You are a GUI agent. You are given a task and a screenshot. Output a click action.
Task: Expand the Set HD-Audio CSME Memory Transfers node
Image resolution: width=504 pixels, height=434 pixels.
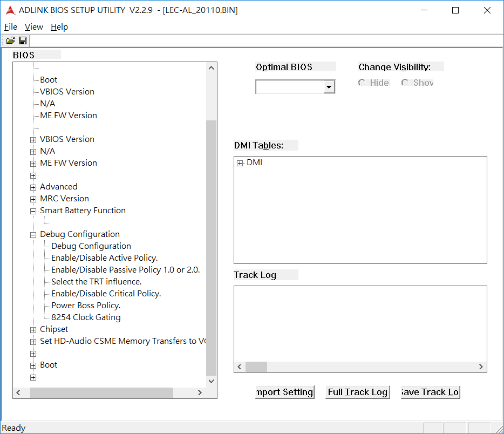pos(33,342)
